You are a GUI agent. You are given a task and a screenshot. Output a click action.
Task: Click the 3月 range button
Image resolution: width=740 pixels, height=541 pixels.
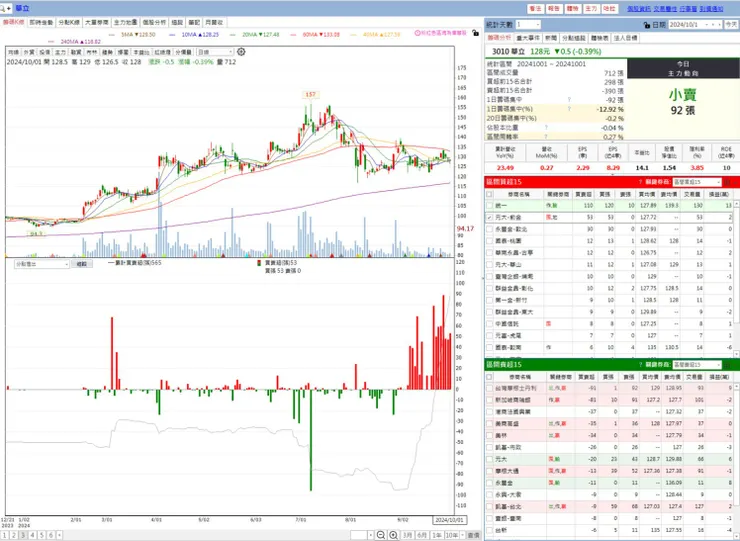(407, 535)
